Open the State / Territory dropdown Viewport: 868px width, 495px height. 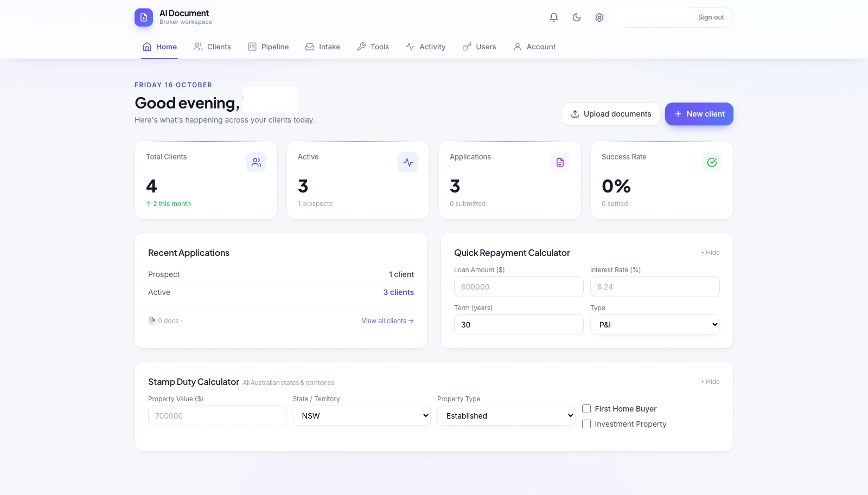tap(362, 416)
